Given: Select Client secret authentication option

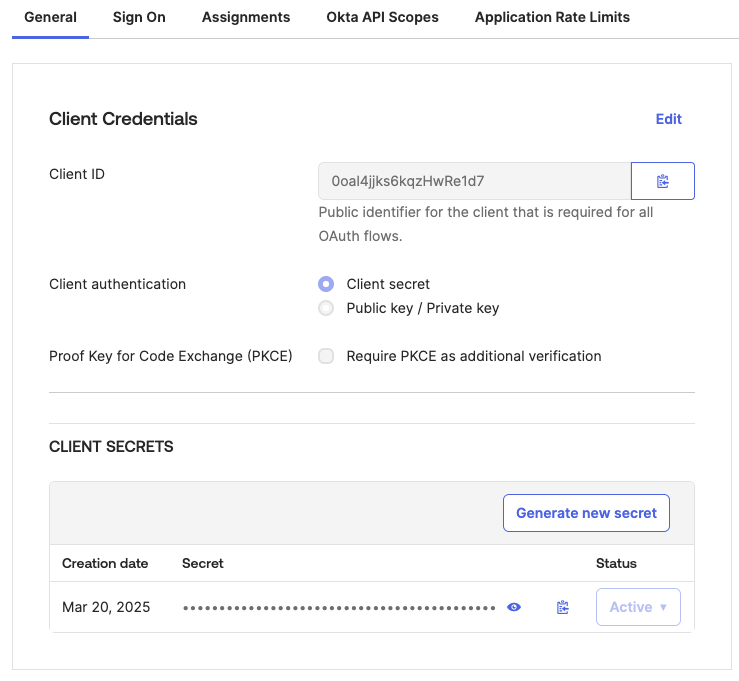Looking at the screenshot, I should (326, 284).
